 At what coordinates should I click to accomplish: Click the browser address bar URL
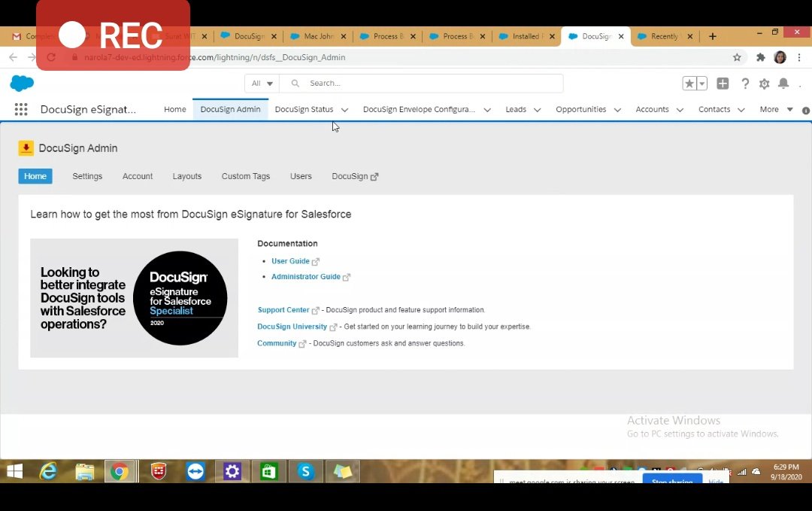214,57
